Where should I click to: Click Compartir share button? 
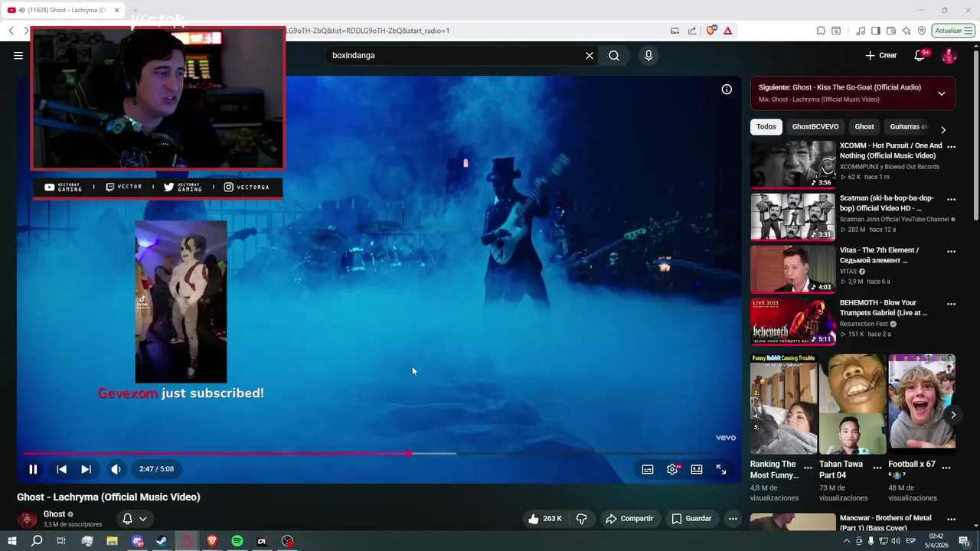point(629,519)
